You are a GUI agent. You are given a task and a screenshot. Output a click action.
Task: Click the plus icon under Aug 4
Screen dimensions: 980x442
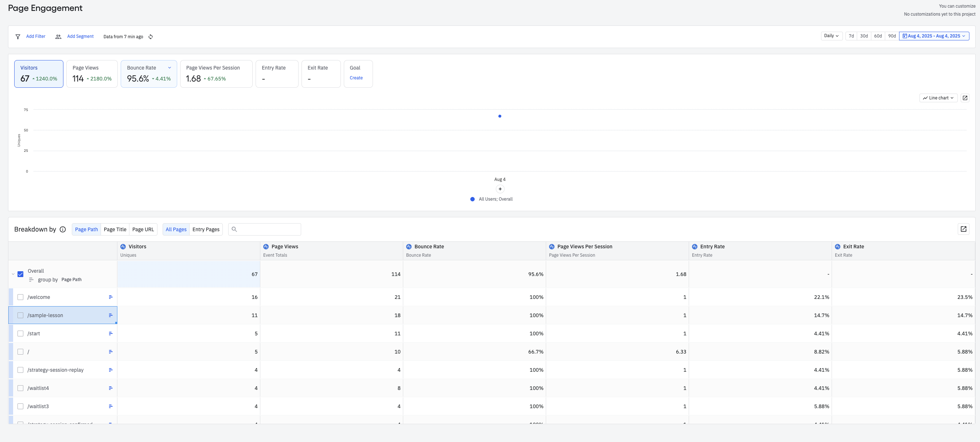[x=500, y=189]
